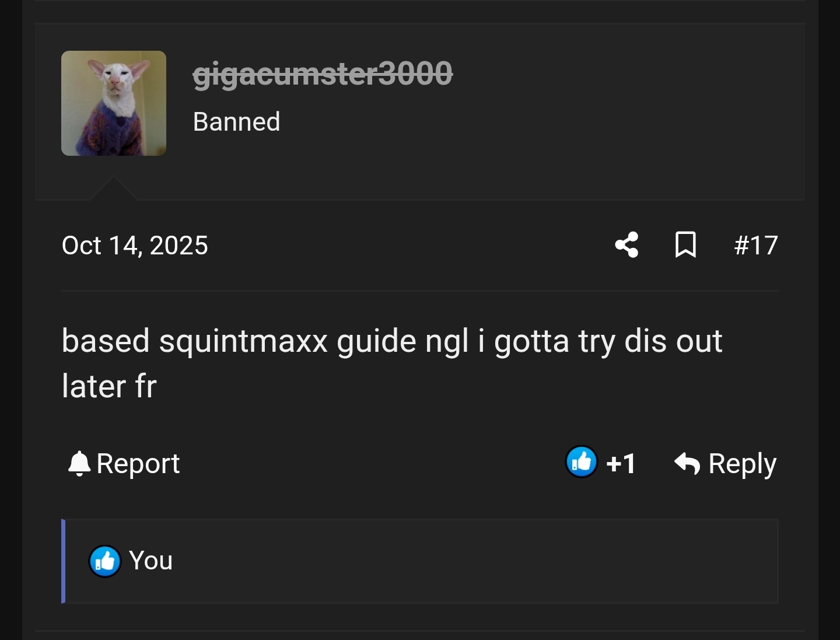Open the share icon for post #17

pos(626,245)
